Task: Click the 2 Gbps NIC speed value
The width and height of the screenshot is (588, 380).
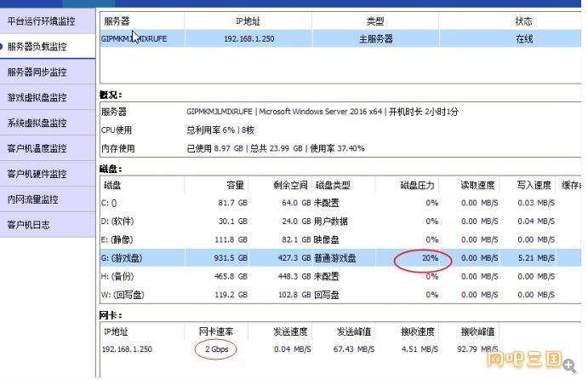Action: [x=216, y=349]
